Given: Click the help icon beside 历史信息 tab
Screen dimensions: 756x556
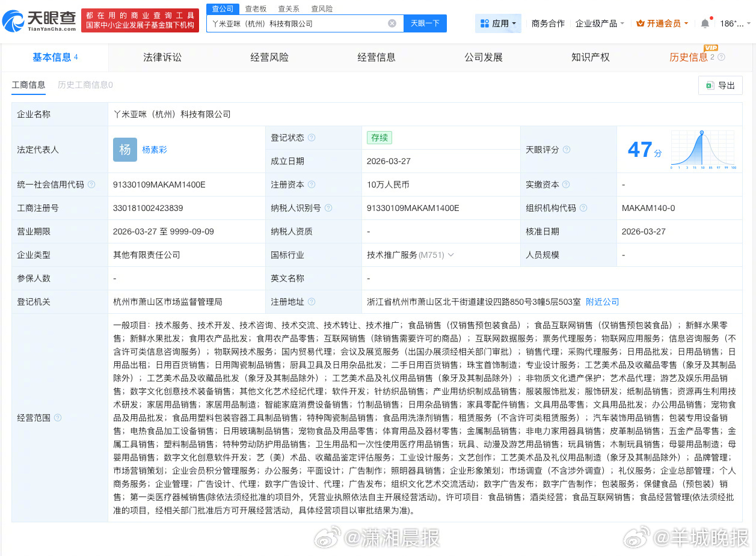Looking at the screenshot, I should tap(721, 57).
